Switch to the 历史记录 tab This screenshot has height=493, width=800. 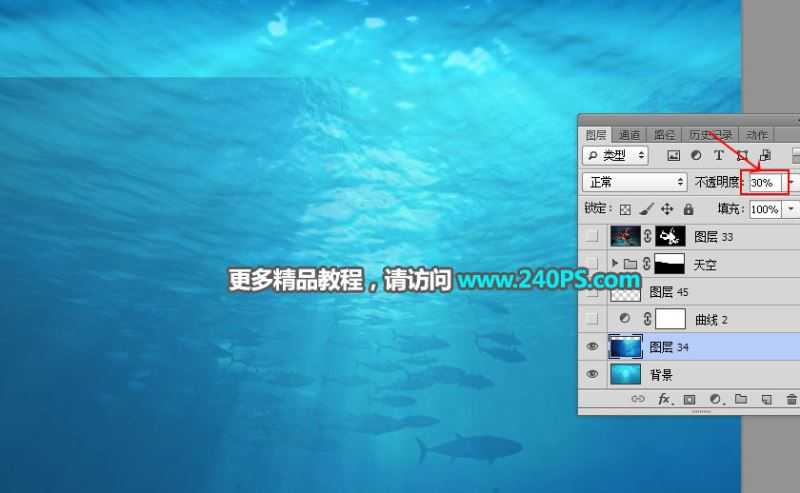710,135
